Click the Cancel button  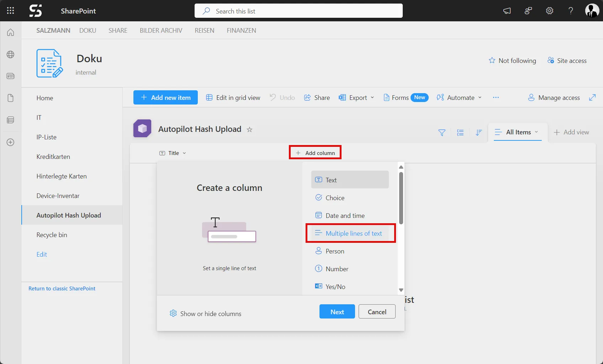377,311
